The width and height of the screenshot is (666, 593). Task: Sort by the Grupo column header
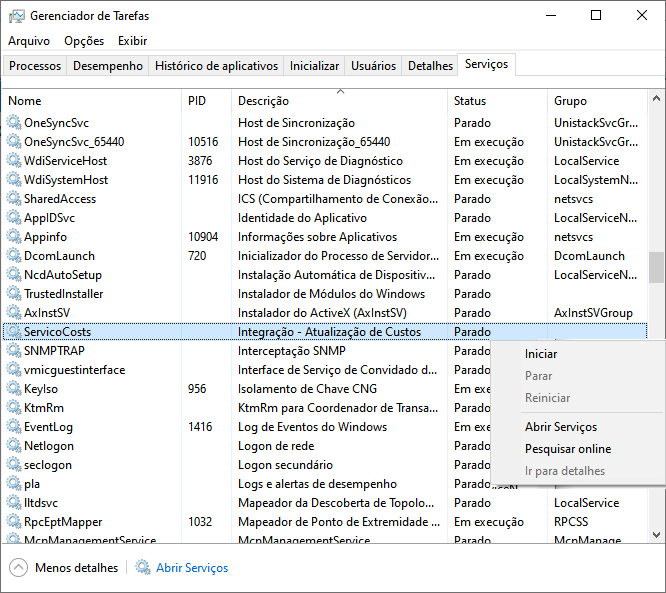tap(597, 101)
